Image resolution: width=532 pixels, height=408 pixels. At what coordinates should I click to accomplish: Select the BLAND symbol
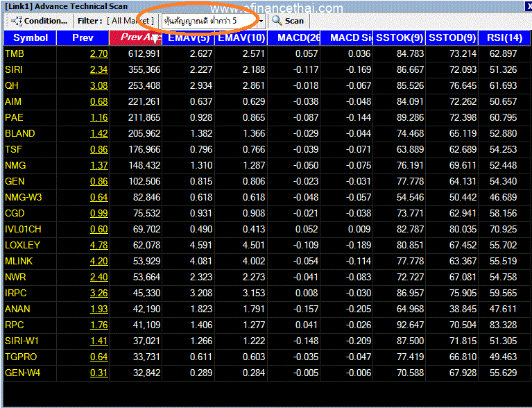tap(20, 133)
